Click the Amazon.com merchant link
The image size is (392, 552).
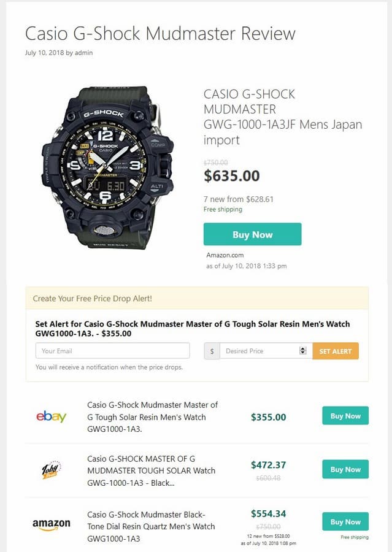[x=225, y=255]
